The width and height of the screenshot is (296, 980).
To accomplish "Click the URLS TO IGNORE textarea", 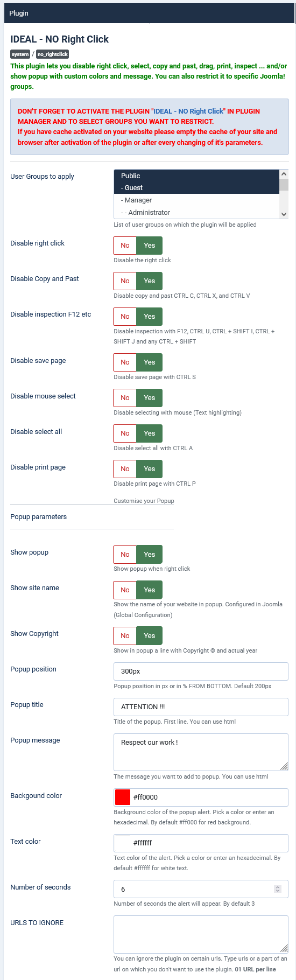I will [201, 934].
